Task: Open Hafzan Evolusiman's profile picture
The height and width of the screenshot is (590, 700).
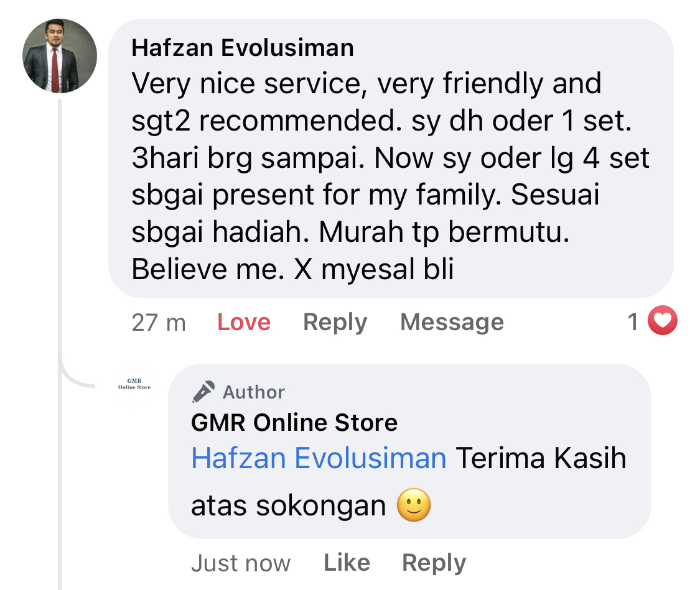Action: point(60,56)
